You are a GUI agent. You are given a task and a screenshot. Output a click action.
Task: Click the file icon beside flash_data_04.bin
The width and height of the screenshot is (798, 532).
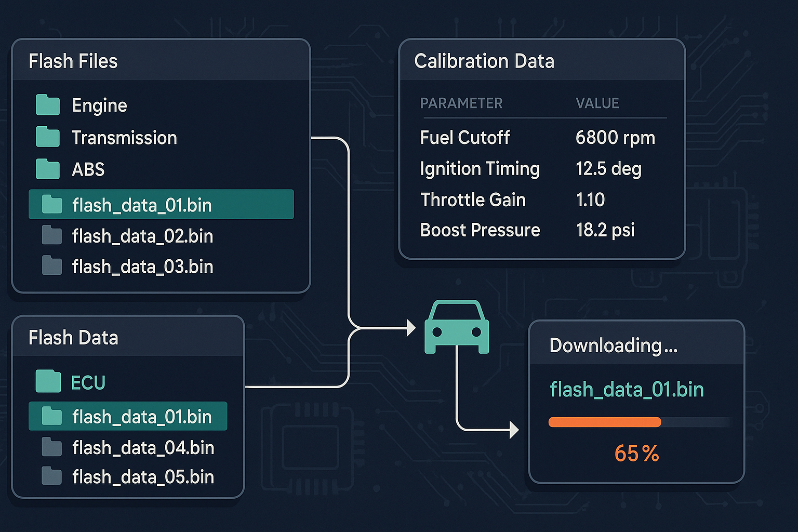click(x=51, y=447)
